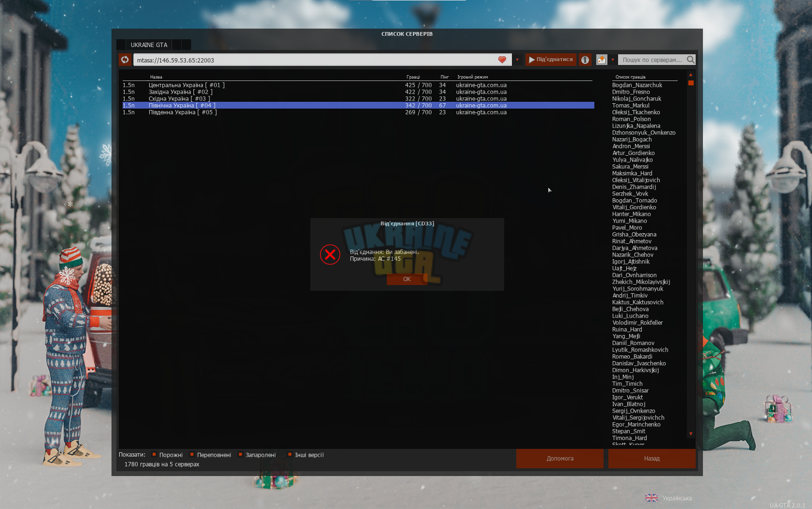The image size is (812, 509).
Task: Click the player list scroll down arrow
Action: [x=691, y=434]
